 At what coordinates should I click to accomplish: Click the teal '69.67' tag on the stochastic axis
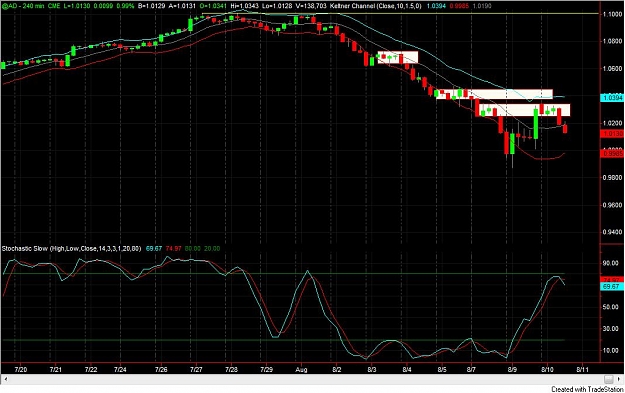point(612,287)
